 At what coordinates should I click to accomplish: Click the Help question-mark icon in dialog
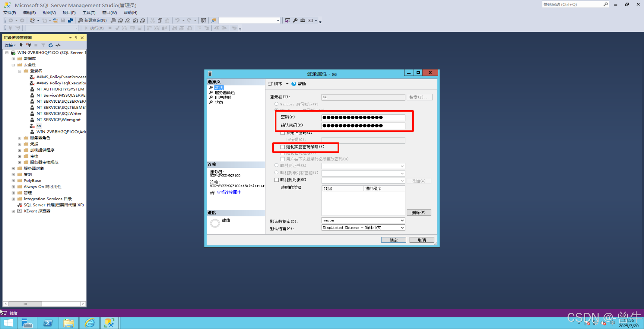pos(294,84)
